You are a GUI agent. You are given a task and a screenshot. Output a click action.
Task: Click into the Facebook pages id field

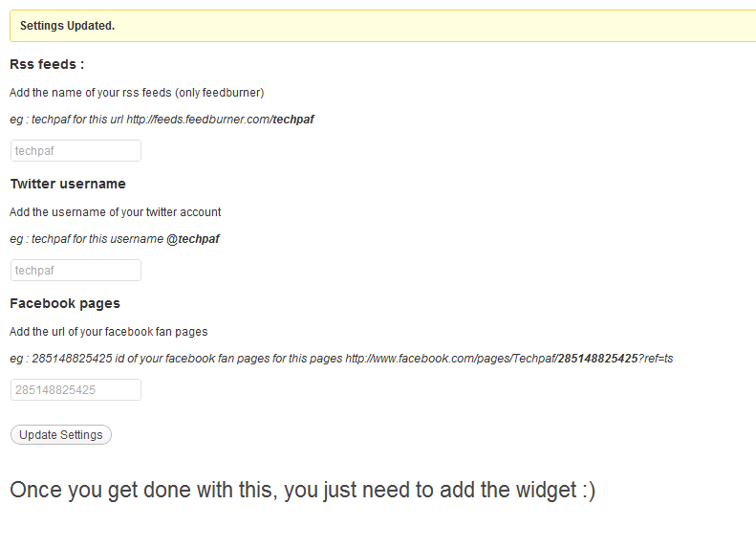coord(76,390)
